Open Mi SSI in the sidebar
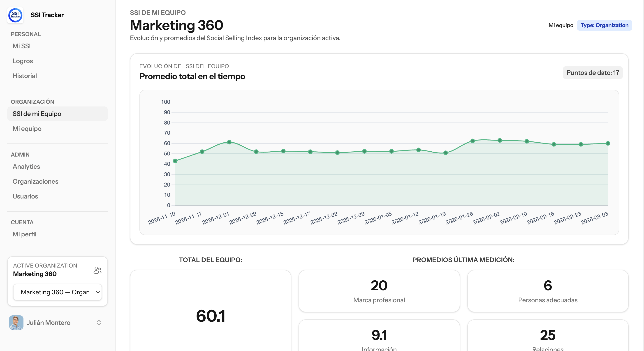Viewport: 644px width, 351px height. click(21, 46)
